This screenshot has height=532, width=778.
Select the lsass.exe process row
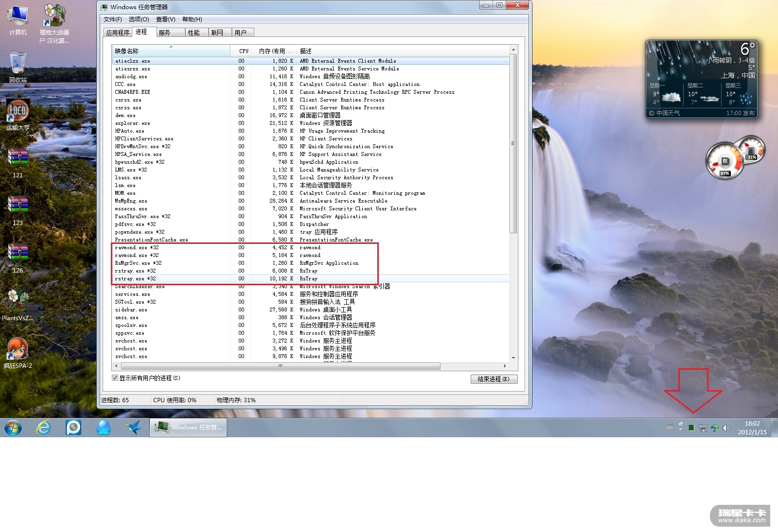311,178
